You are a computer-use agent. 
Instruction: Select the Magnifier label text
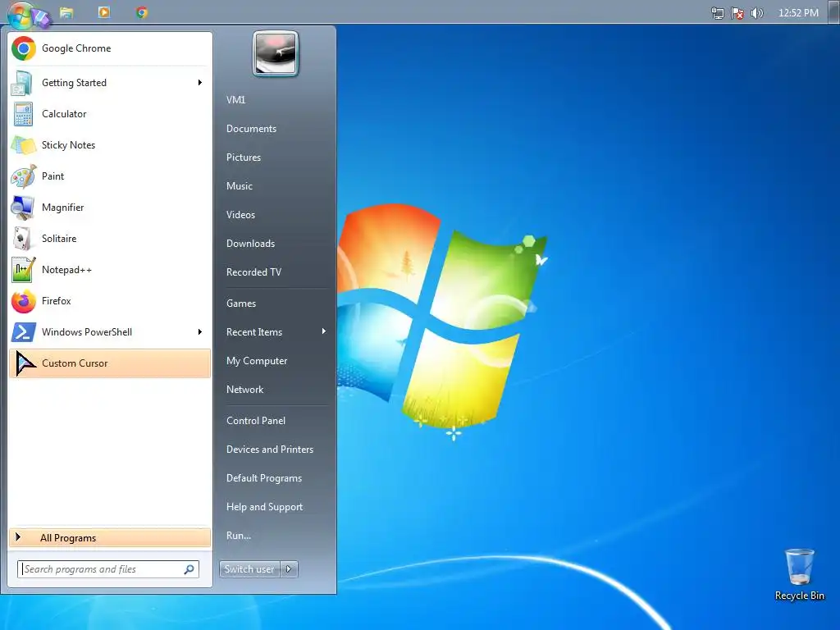pyautogui.click(x=62, y=208)
